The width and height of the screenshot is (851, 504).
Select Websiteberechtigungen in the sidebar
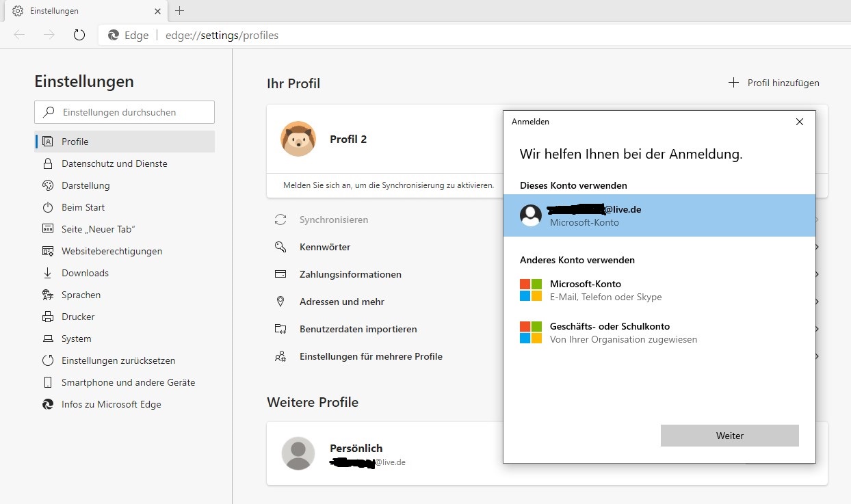pos(125,251)
